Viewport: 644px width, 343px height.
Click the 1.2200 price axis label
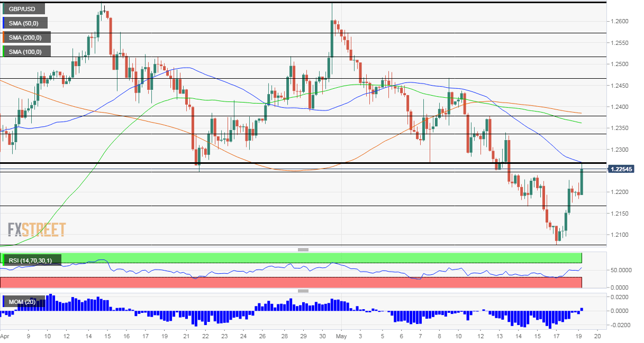619,192
